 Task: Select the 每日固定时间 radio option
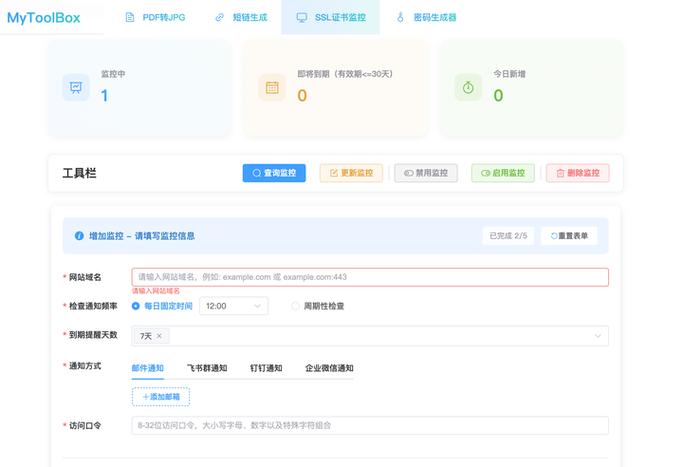click(x=162, y=306)
